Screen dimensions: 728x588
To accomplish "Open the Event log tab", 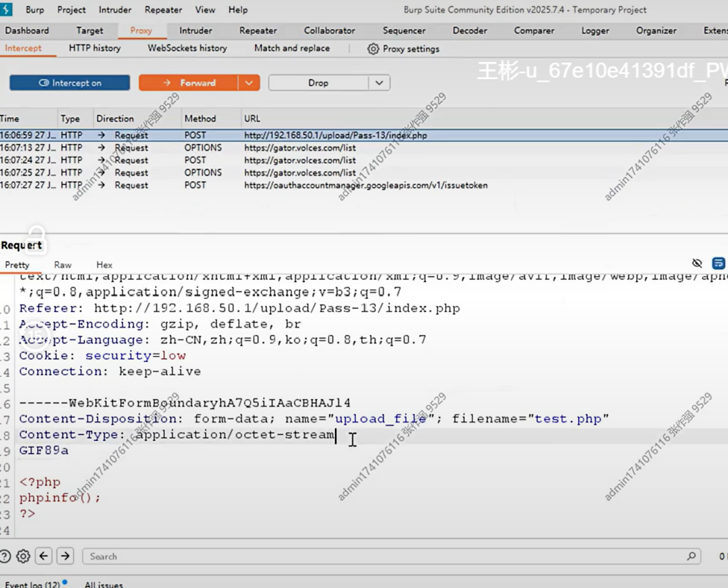I will coord(33,584).
